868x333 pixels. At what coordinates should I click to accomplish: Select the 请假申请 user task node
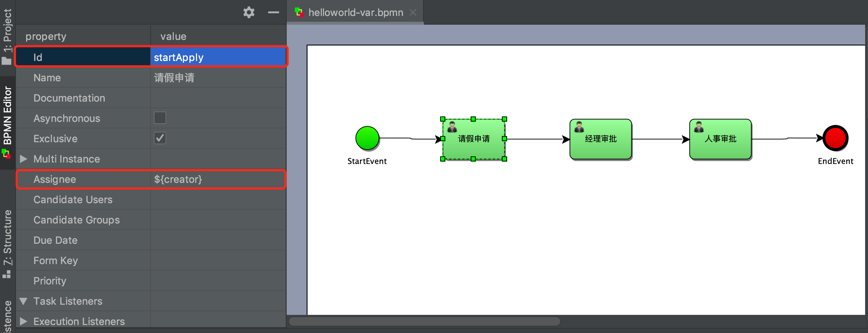474,139
